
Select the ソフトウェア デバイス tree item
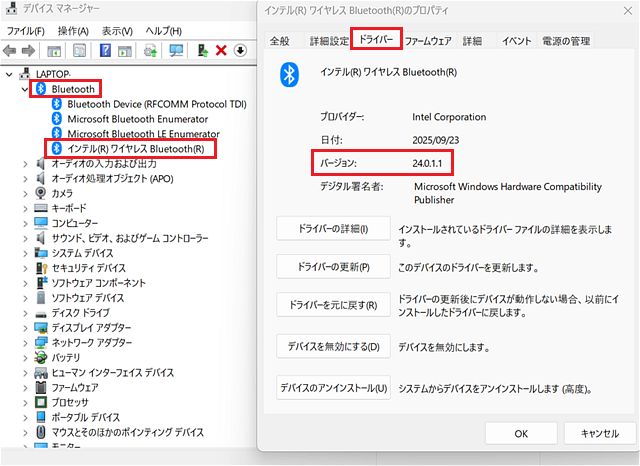[87, 298]
